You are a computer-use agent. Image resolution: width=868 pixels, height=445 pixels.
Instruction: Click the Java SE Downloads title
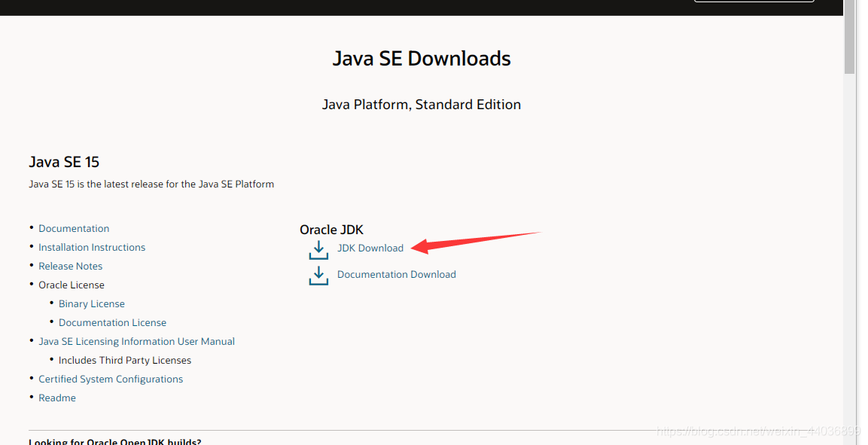click(x=422, y=59)
